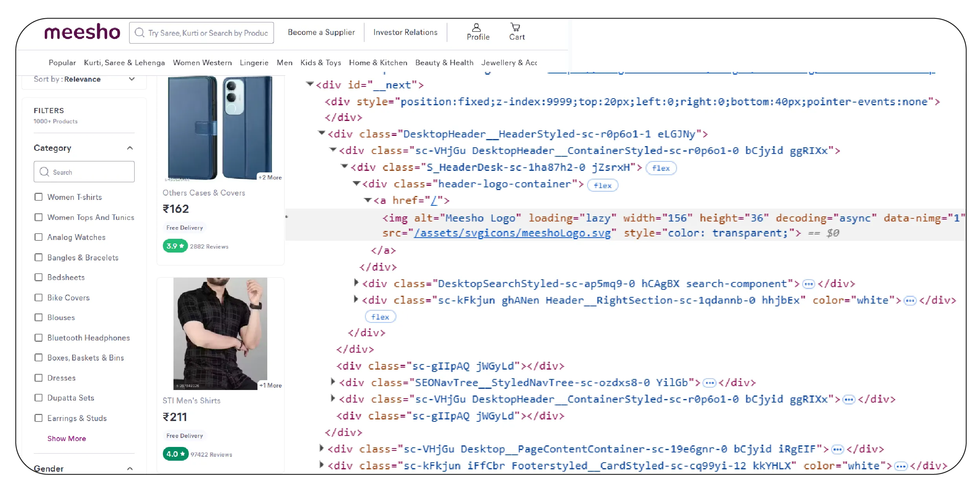
Task: Click the Meesho logo
Action: (82, 32)
